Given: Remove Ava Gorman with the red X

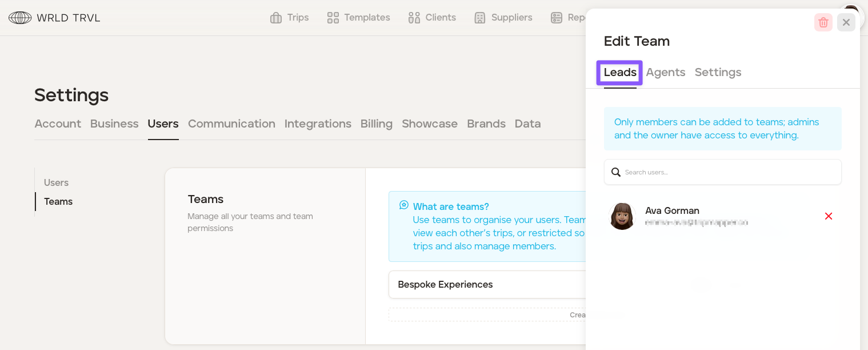Looking at the screenshot, I should point(828,216).
